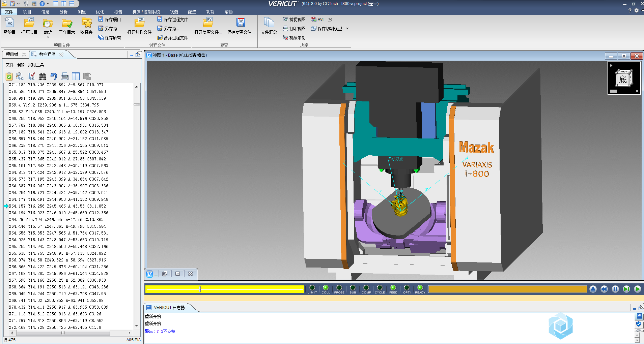The image size is (644, 344).
Task: Click the undo arrow in NC program toolbar
Action: [x=54, y=76]
